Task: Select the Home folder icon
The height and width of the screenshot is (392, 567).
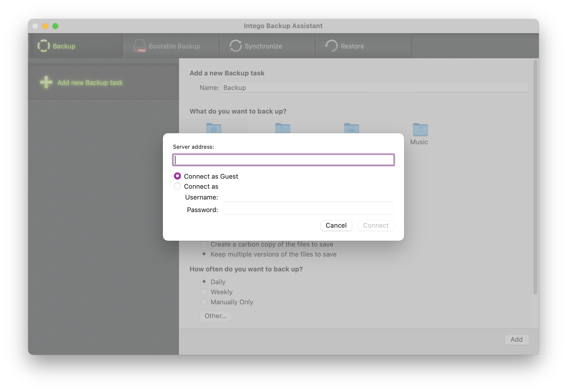Action: (x=214, y=128)
